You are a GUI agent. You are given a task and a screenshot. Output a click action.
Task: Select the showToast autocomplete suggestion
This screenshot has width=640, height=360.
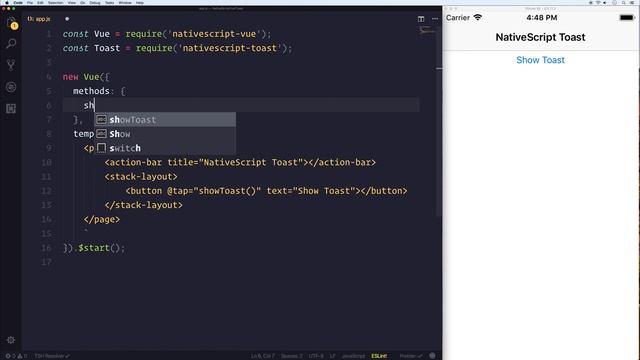pos(165,119)
